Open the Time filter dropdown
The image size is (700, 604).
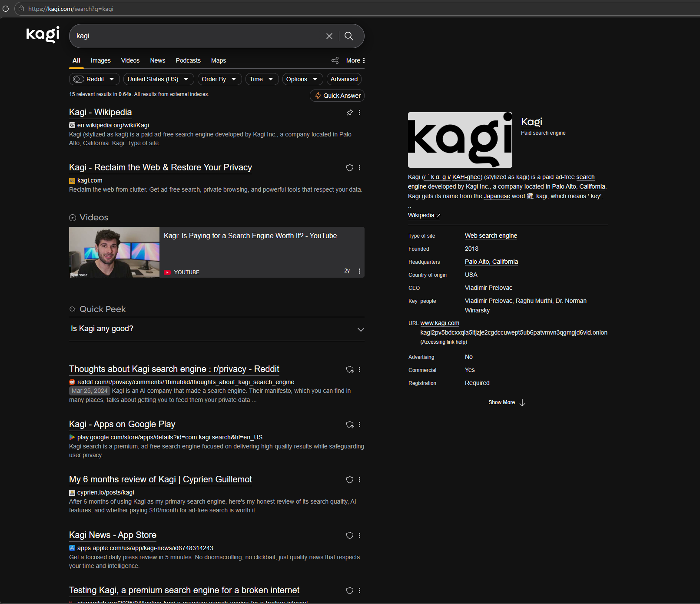pos(262,79)
